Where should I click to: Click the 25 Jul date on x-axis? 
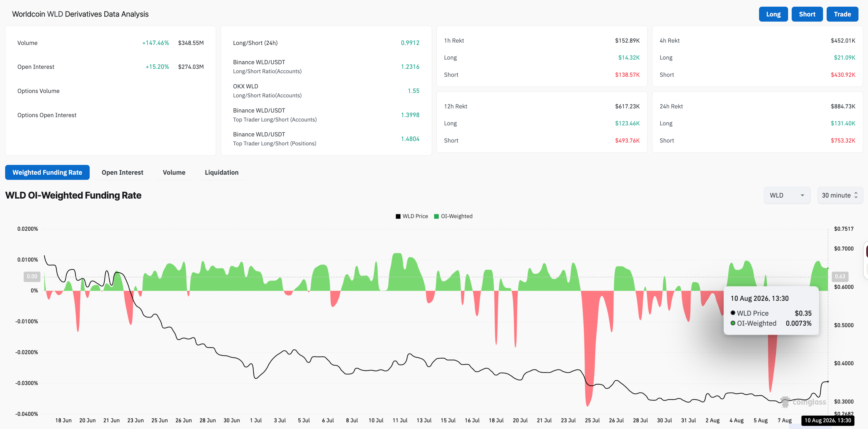point(592,421)
